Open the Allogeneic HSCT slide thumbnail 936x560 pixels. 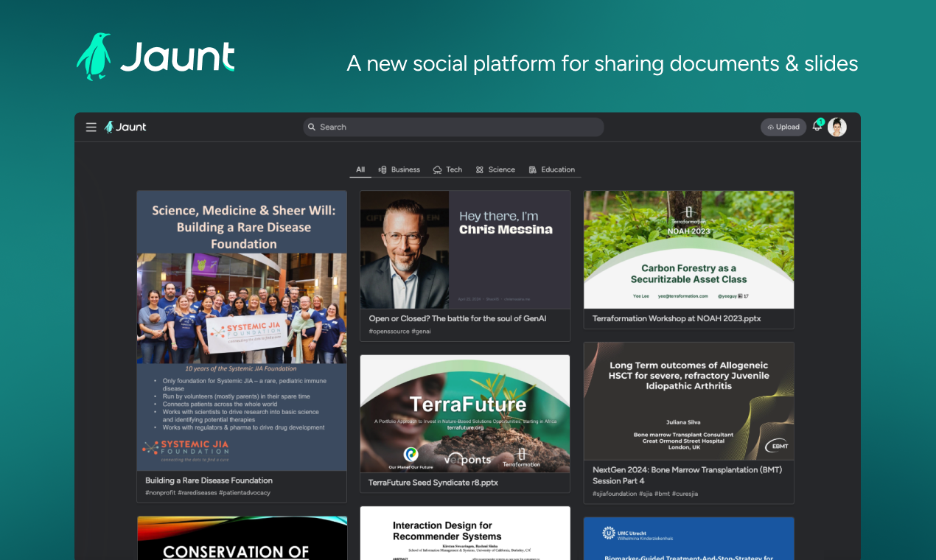pos(688,402)
